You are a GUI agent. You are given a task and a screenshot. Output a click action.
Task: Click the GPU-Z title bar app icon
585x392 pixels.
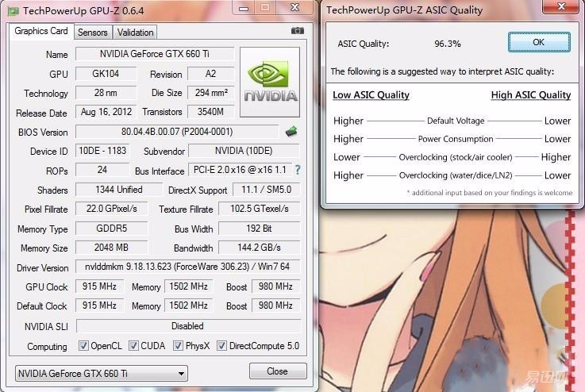pyautogui.click(x=13, y=11)
